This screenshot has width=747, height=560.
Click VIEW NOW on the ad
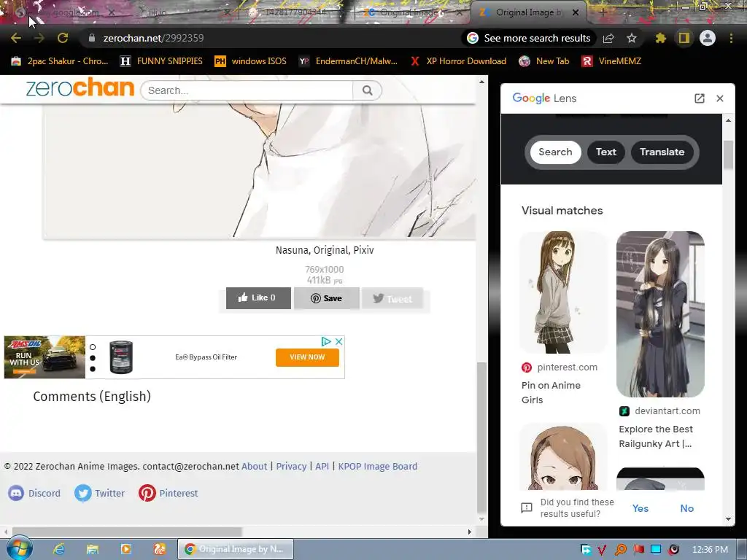tap(307, 357)
